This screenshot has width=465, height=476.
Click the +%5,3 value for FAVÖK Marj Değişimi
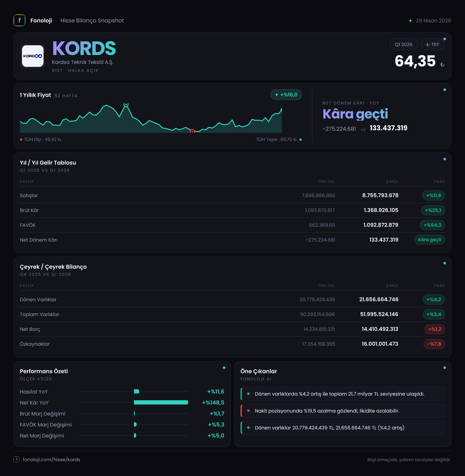216,425
